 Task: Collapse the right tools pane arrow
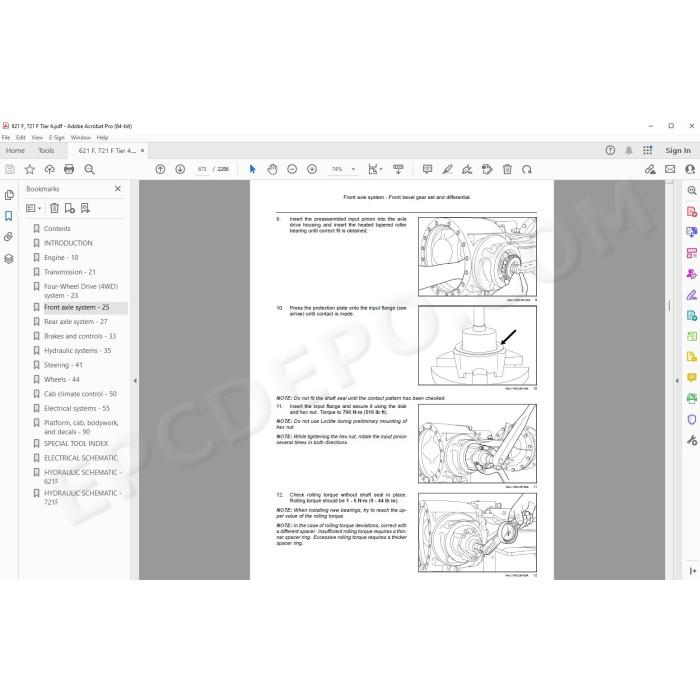point(677,381)
